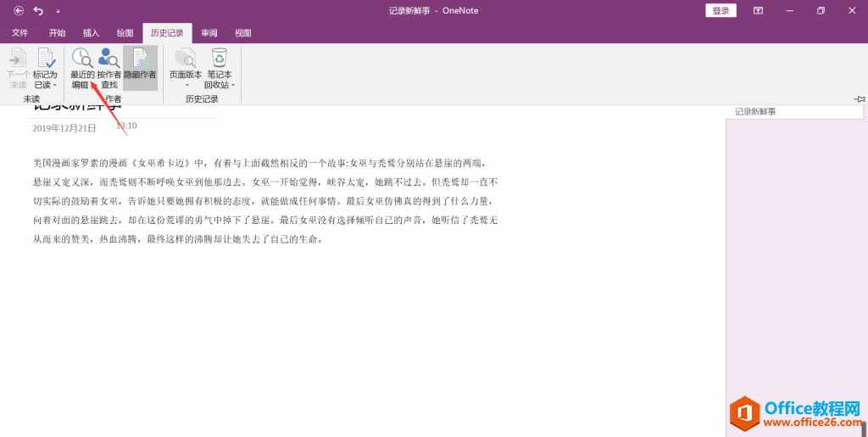
Task: Expand the quick access toolbar dropdown
Action: click(x=58, y=11)
